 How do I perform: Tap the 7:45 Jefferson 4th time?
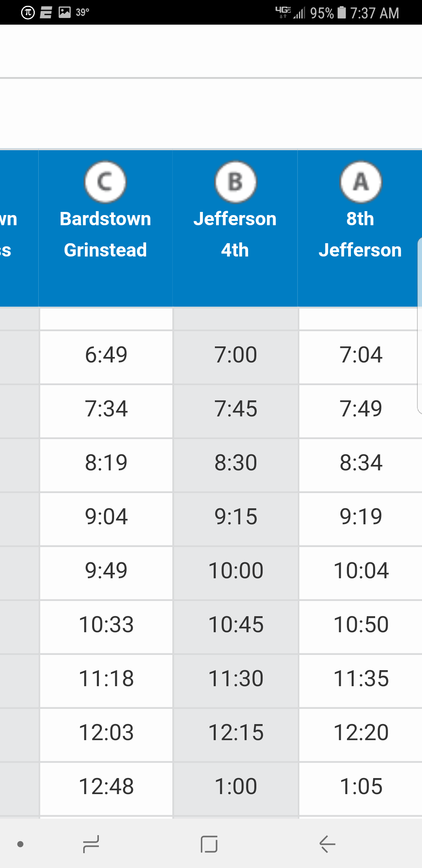pos(236,409)
